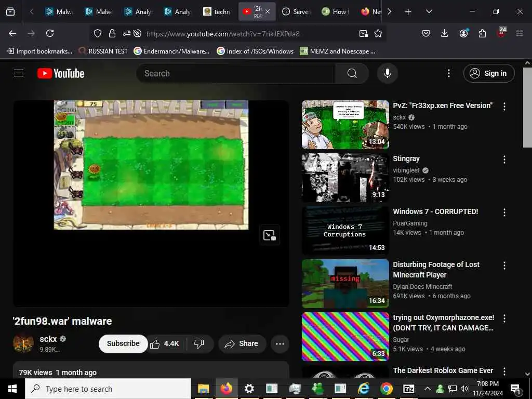Open YouTube settings three-dot menu

pos(448,73)
